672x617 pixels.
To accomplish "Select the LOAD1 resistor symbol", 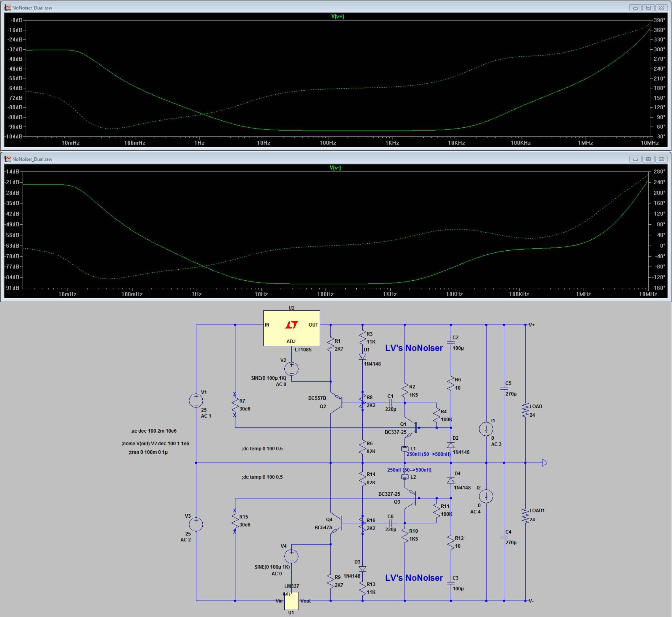I will point(525,516).
